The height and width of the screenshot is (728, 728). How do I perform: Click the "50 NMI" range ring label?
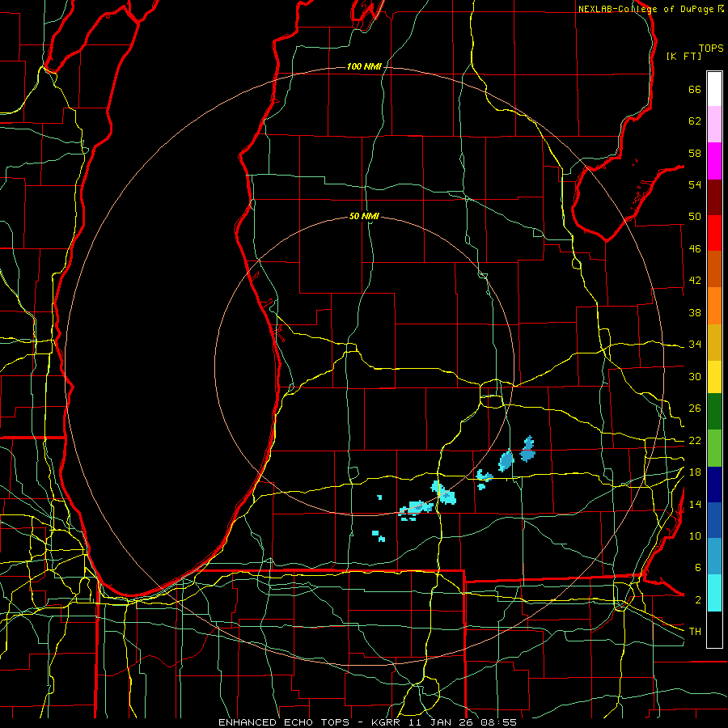(x=364, y=216)
